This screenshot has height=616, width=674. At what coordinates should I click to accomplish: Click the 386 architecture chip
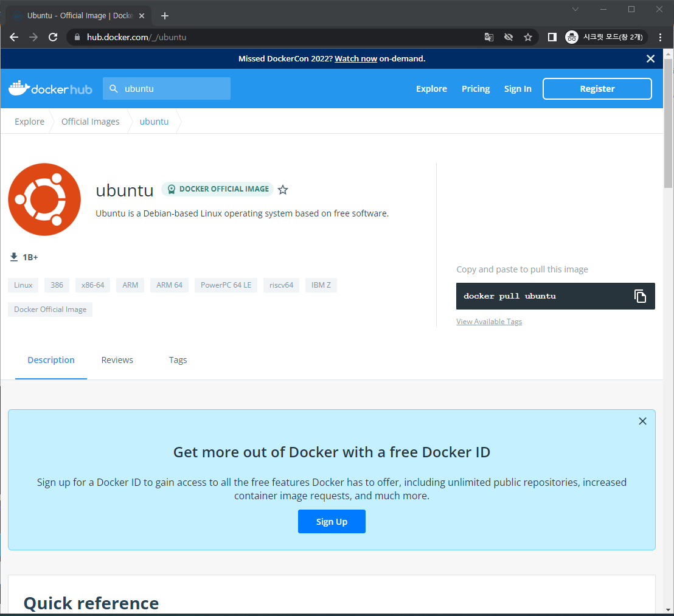click(x=57, y=285)
